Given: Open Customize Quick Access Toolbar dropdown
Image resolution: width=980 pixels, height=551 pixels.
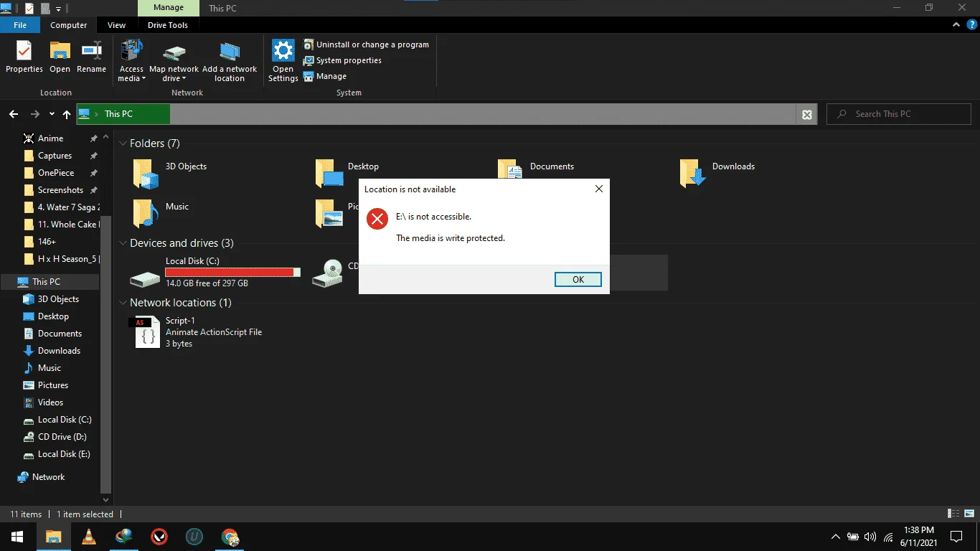Looking at the screenshot, I should click(59, 9).
